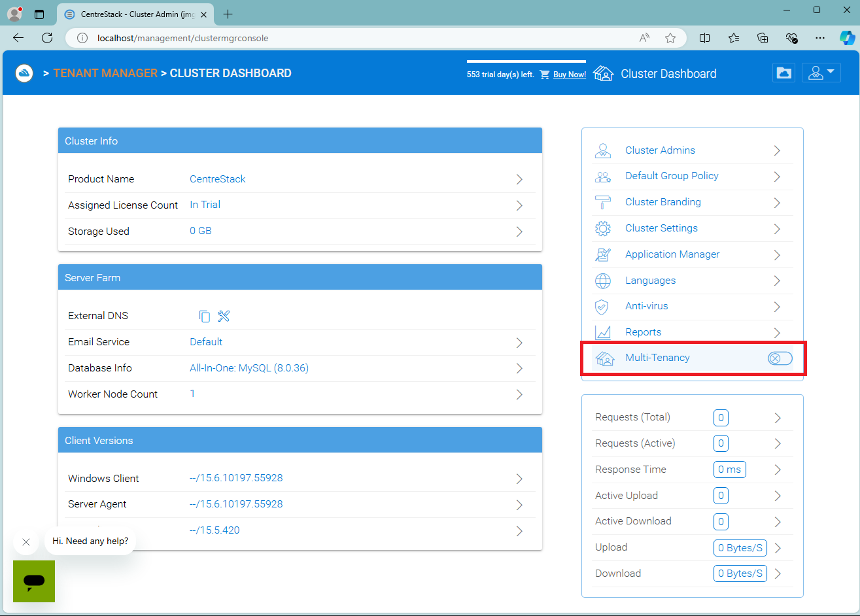Open the Application Manager link

click(x=672, y=254)
